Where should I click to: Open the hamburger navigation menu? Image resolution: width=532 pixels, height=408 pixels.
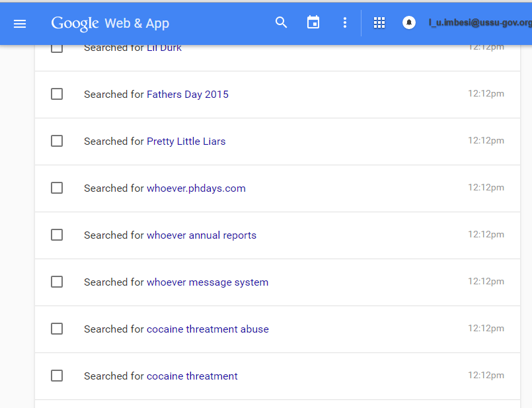pos(20,24)
